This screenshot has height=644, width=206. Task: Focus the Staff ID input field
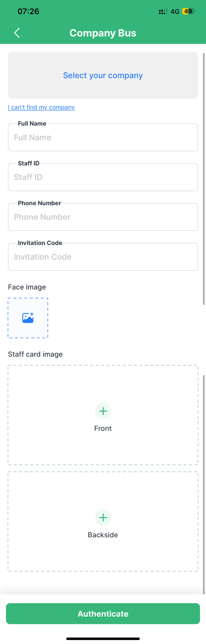point(103,177)
